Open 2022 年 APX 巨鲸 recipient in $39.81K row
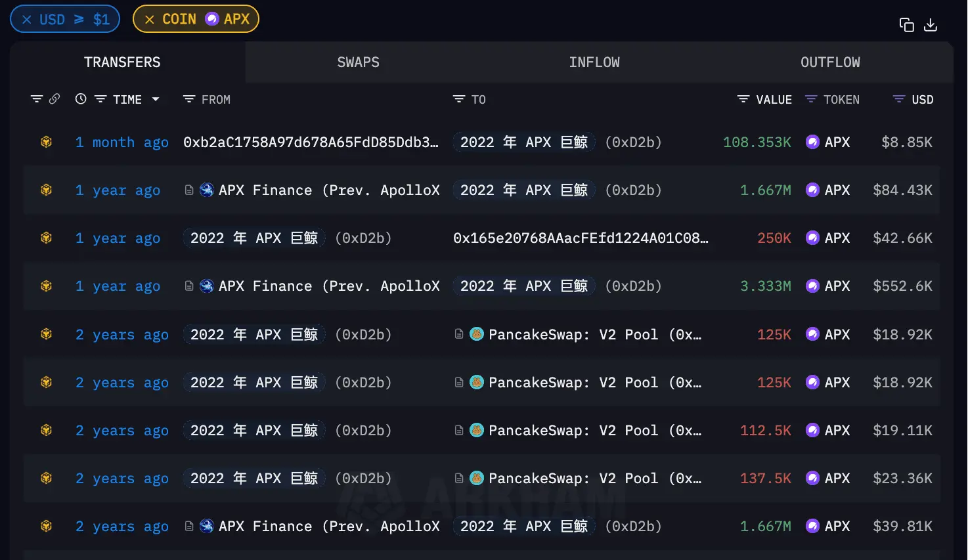 point(524,527)
